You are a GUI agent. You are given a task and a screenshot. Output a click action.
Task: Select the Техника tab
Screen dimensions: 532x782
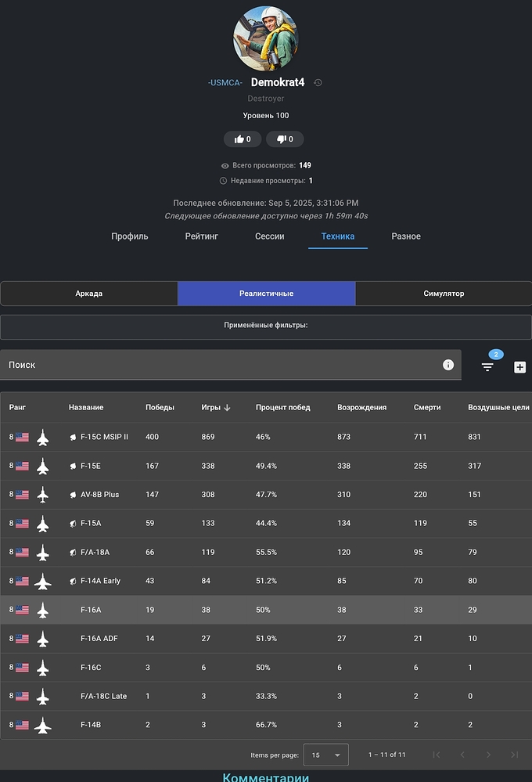coord(337,236)
